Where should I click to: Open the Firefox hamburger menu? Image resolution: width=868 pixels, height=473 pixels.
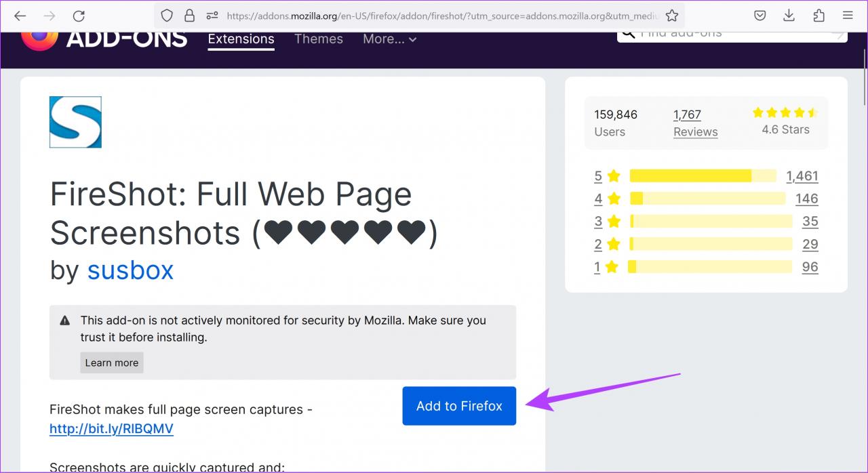(848, 16)
